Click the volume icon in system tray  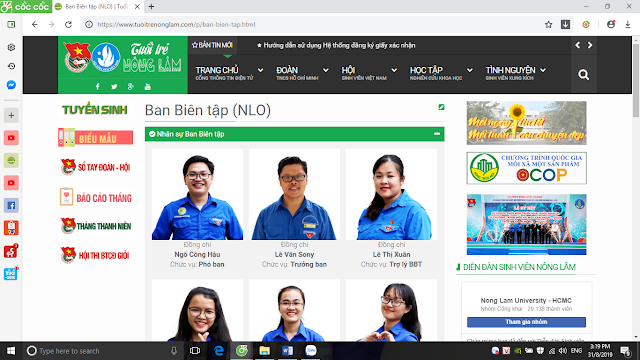tap(562, 351)
